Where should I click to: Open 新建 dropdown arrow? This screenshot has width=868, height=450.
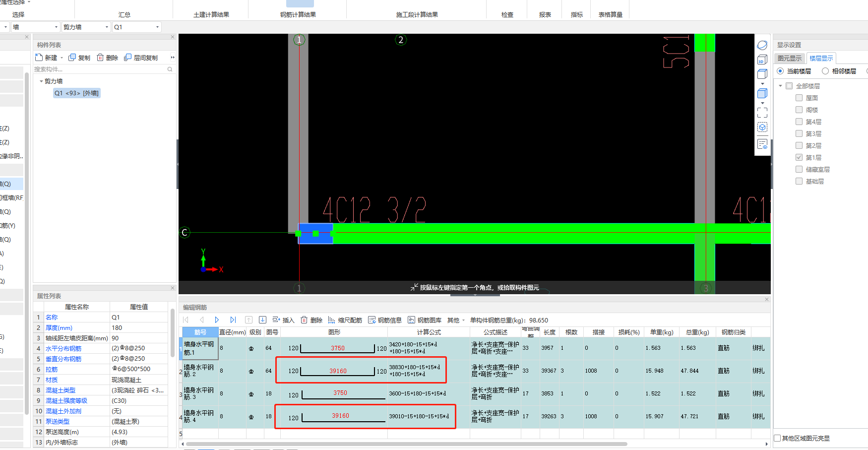point(62,58)
